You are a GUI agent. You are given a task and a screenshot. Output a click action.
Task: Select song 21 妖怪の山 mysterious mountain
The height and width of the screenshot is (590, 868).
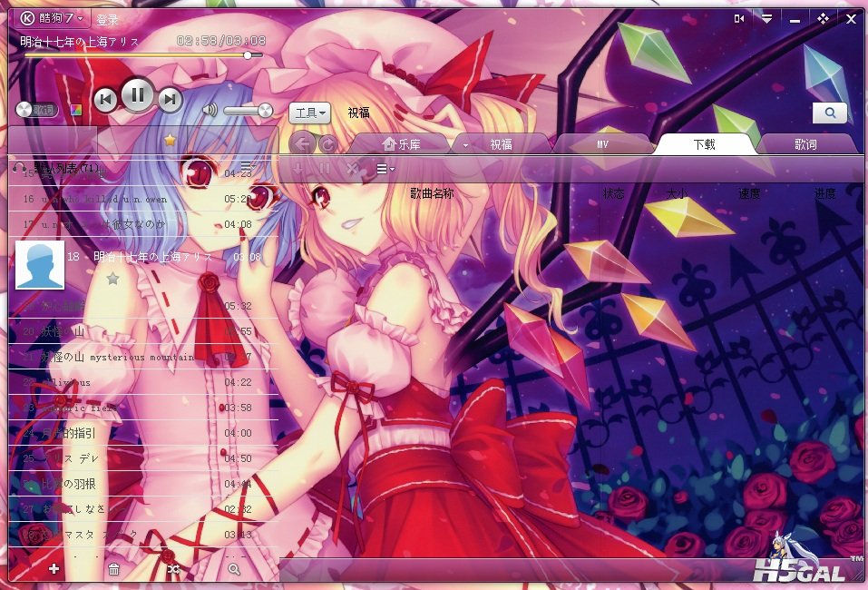pyautogui.click(x=143, y=357)
